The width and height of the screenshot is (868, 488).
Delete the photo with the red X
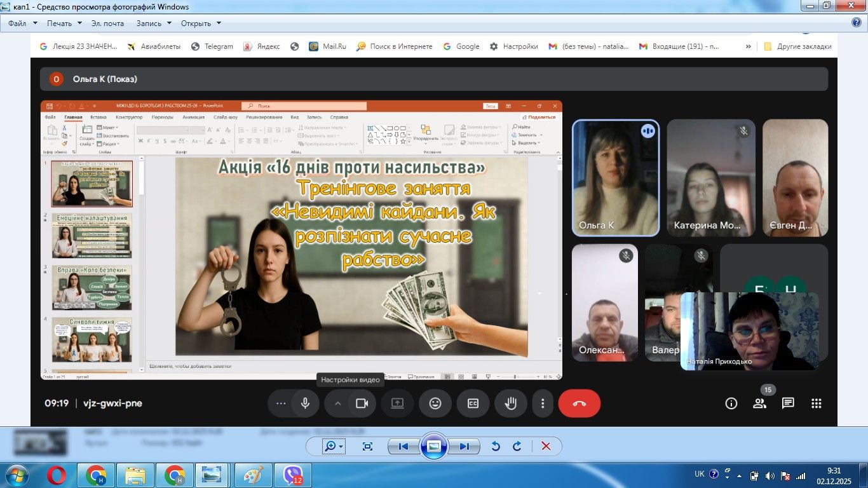pos(546,447)
